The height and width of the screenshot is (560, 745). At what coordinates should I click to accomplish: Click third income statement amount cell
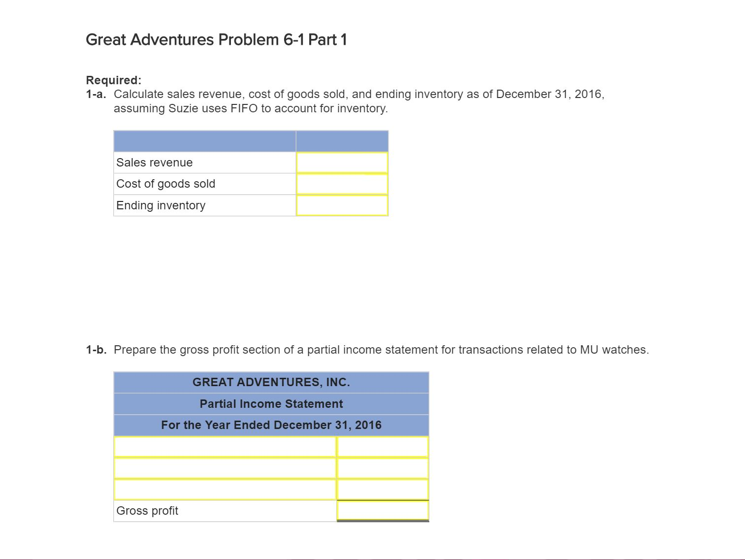tap(383, 490)
